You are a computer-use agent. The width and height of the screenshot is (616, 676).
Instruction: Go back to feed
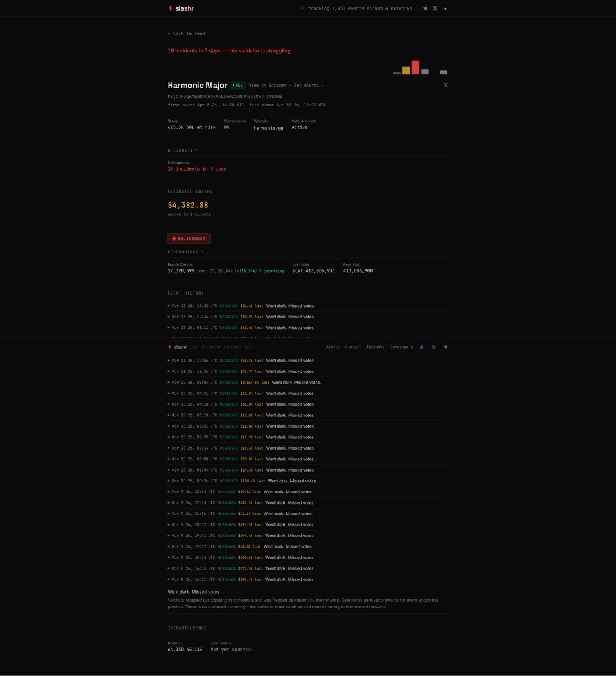(x=187, y=34)
